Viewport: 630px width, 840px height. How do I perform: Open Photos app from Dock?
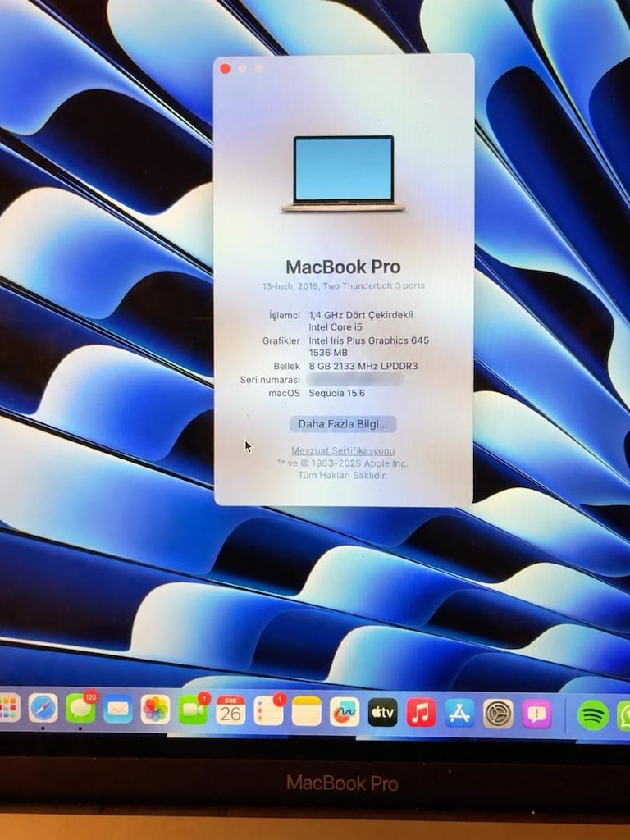[155, 710]
